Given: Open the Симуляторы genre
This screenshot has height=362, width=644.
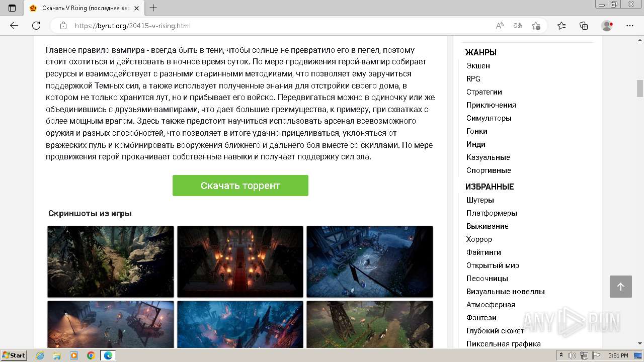Looking at the screenshot, I should pyautogui.click(x=489, y=118).
